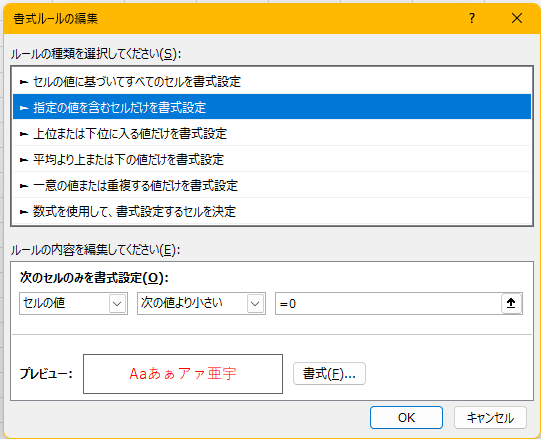541x439 pixels.
Task: Expand the セルの値 combo box
Action: [x=73, y=304]
